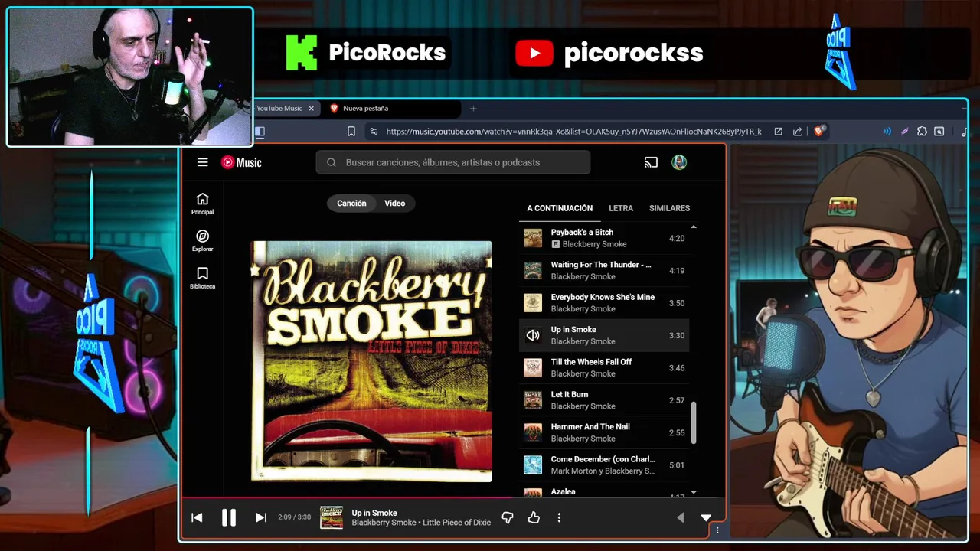Click the browser URL address bar
The width and height of the screenshot is (980, 551).
pyautogui.click(x=573, y=132)
